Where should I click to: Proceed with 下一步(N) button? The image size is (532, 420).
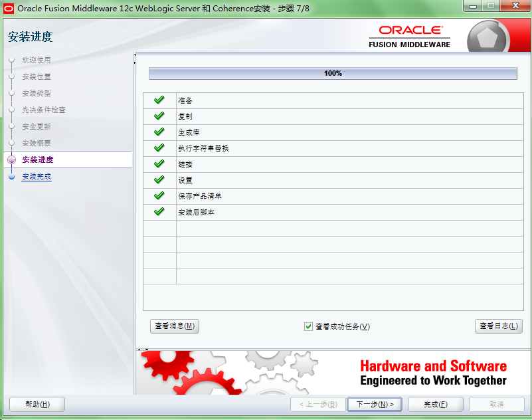(375, 404)
